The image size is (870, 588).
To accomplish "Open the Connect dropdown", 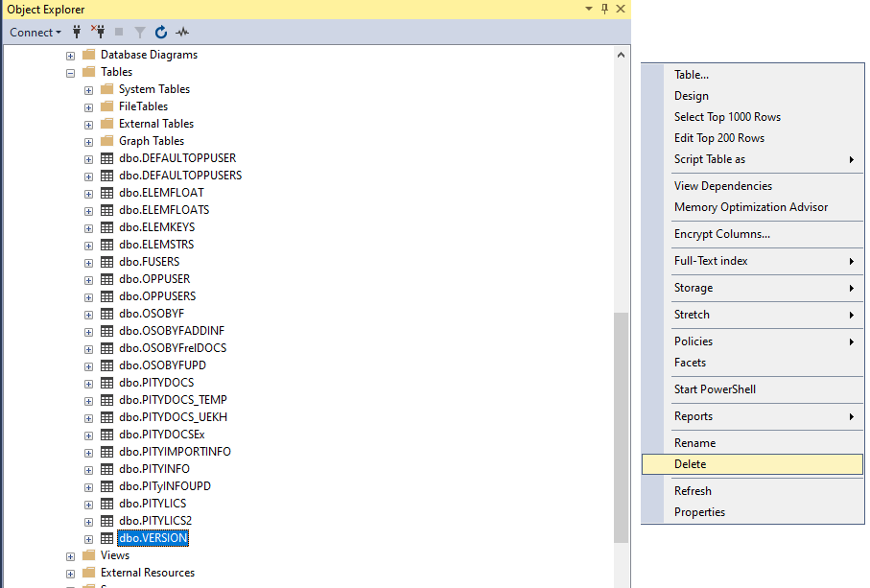I will [x=35, y=33].
